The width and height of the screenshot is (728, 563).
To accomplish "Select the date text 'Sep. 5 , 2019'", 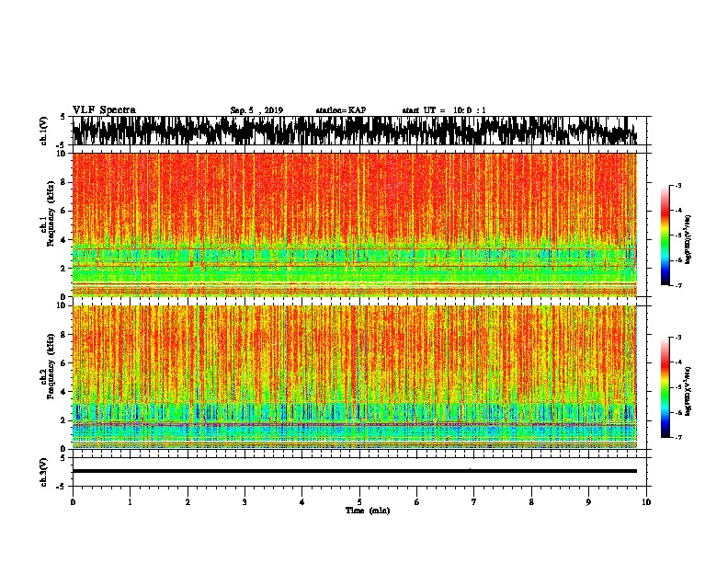I will point(256,110).
